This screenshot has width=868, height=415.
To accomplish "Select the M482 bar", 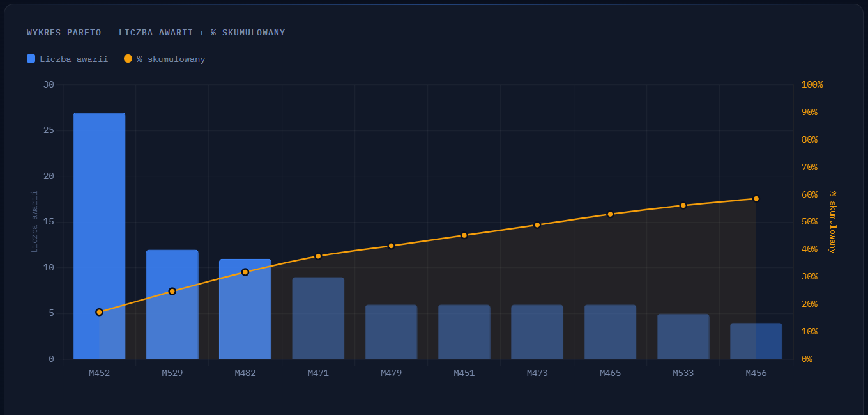I will click(245, 309).
